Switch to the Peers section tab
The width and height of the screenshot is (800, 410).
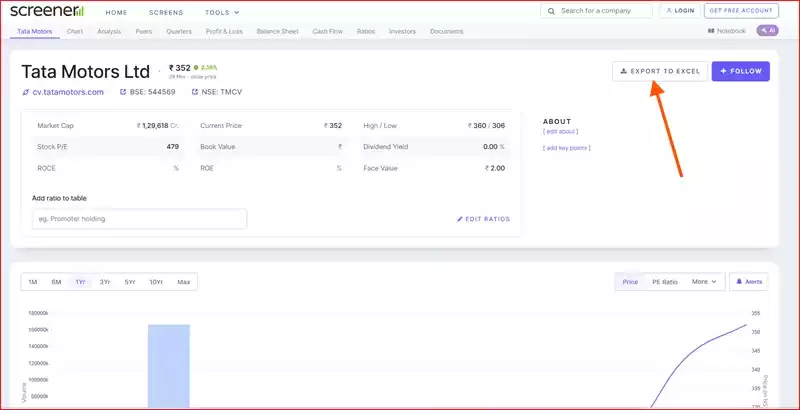144,31
